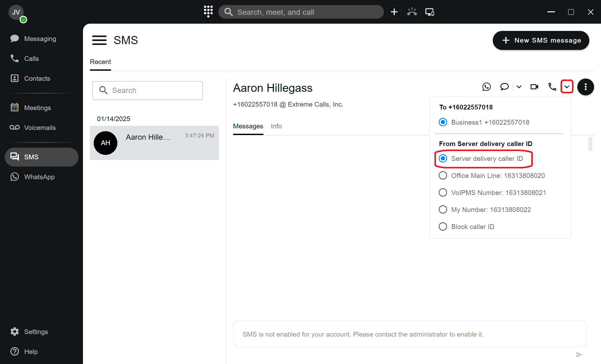Click the New SMS message button
The width and height of the screenshot is (601, 364).
pyautogui.click(x=541, y=40)
